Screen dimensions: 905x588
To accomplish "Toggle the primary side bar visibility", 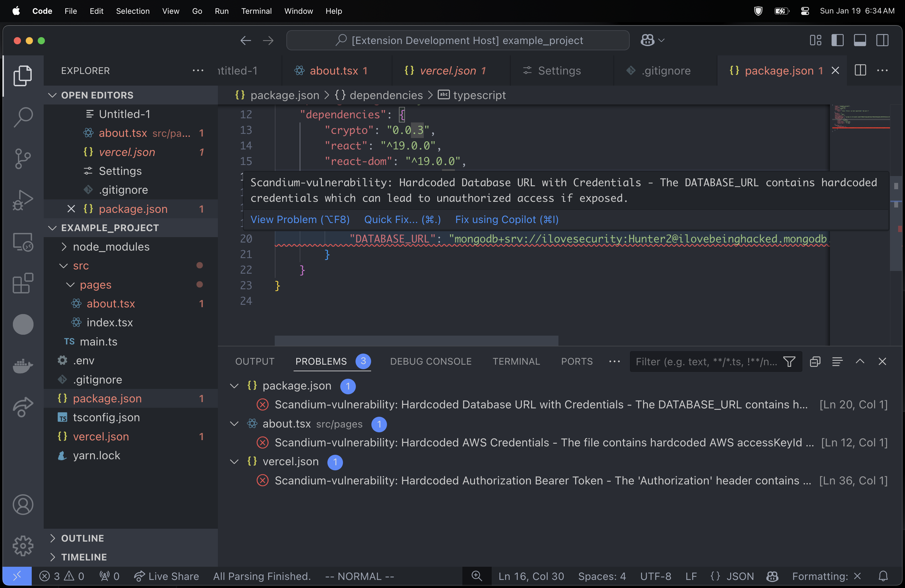I will [x=837, y=40].
